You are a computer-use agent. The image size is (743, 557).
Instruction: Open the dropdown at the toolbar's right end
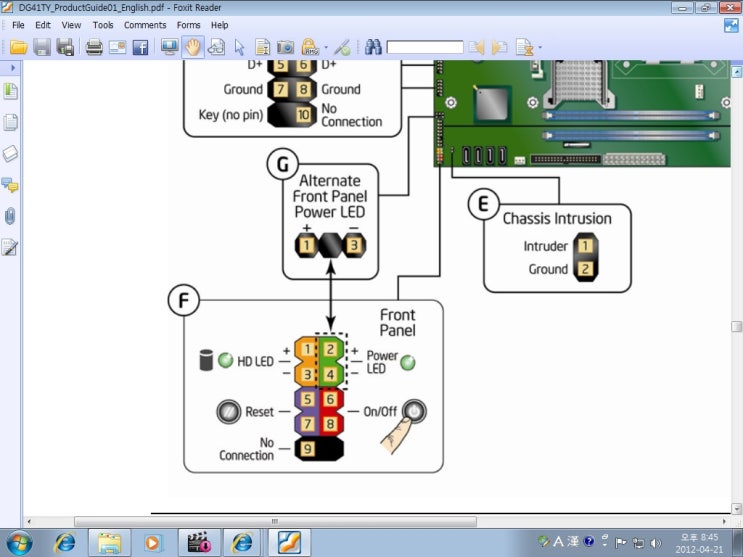click(x=540, y=48)
